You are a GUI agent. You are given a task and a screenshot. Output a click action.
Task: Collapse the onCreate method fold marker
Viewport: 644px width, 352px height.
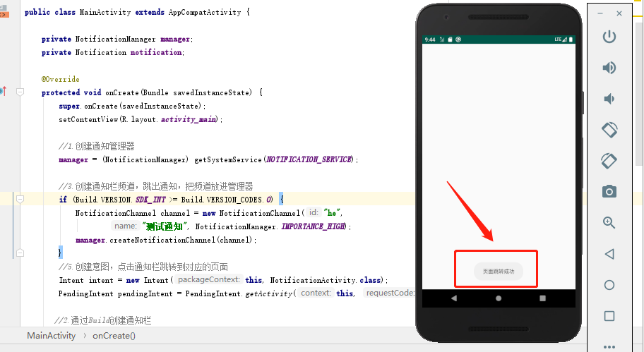[x=20, y=92]
